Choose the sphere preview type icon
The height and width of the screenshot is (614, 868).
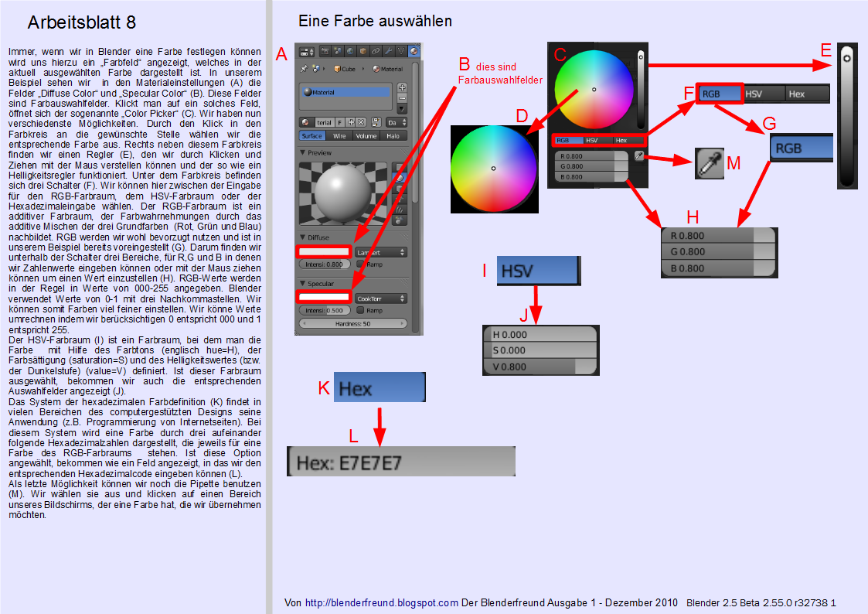tap(400, 177)
